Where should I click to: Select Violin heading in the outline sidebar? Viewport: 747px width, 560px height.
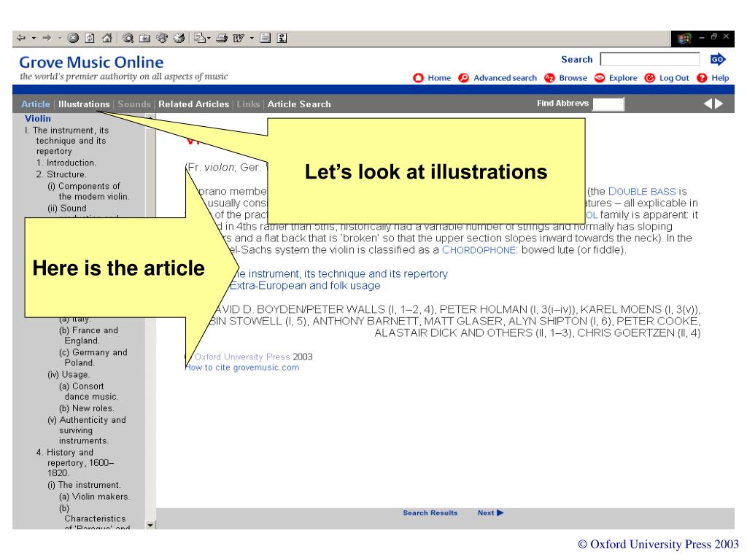coord(38,119)
